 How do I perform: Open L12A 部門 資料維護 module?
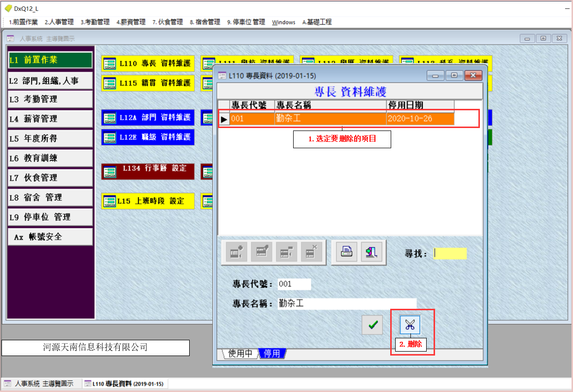148,118
